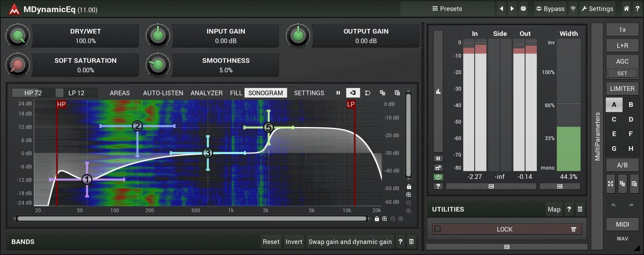Click the randomize A-H slots icon

point(611,184)
